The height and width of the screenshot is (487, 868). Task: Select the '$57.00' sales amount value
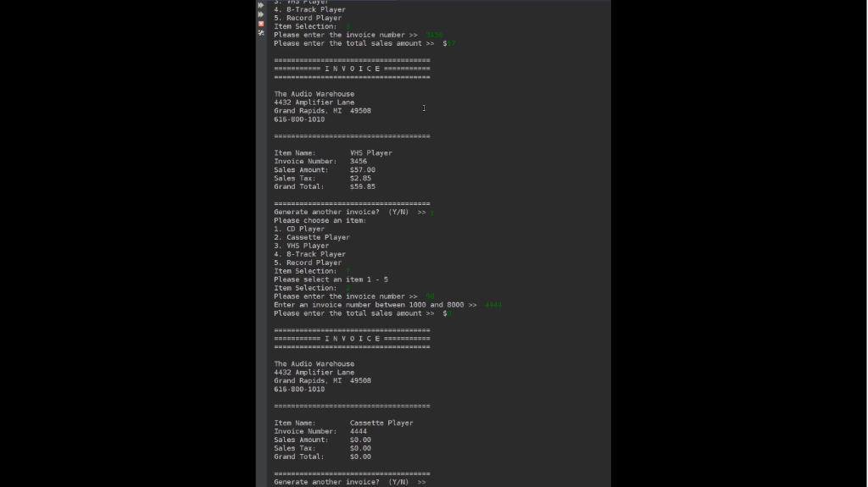pos(363,170)
